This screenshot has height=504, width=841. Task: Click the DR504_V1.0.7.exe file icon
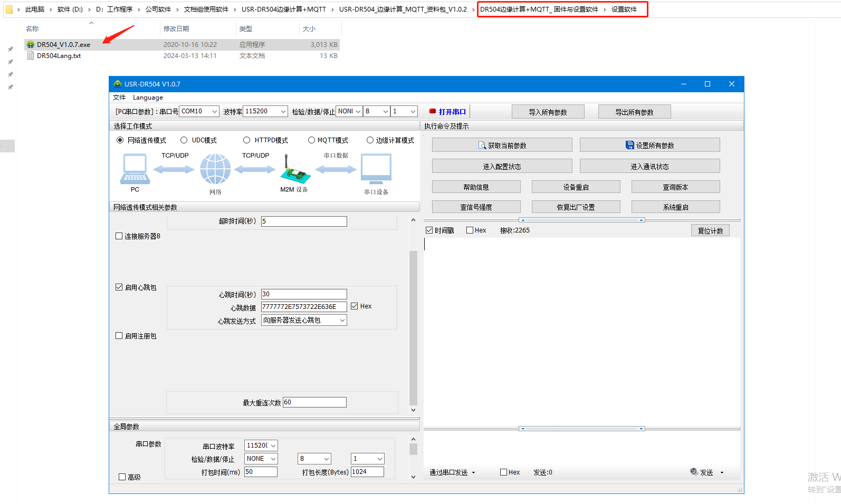click(x=31, y=45)
